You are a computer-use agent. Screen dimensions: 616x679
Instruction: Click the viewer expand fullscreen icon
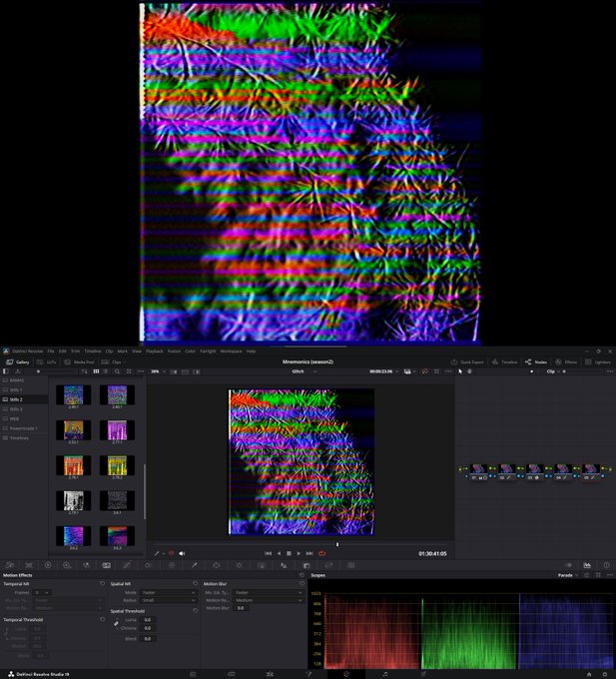coord(436,371)
